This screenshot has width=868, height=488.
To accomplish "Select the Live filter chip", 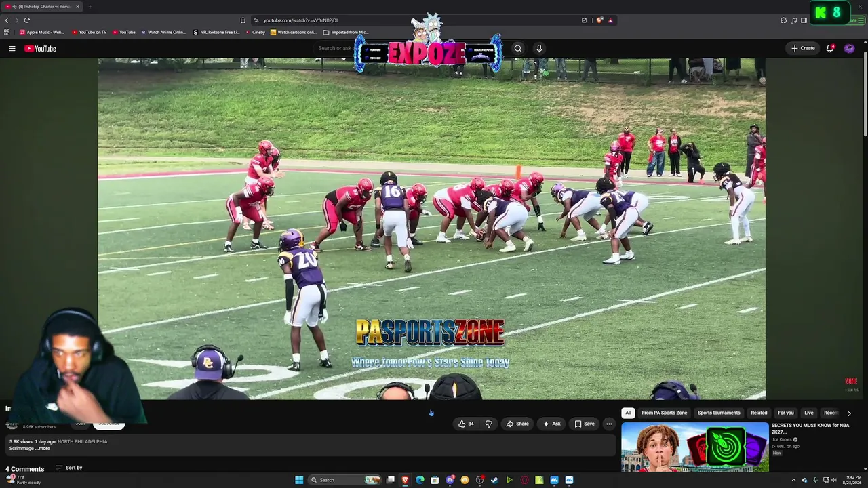I will tap(809, 413).
